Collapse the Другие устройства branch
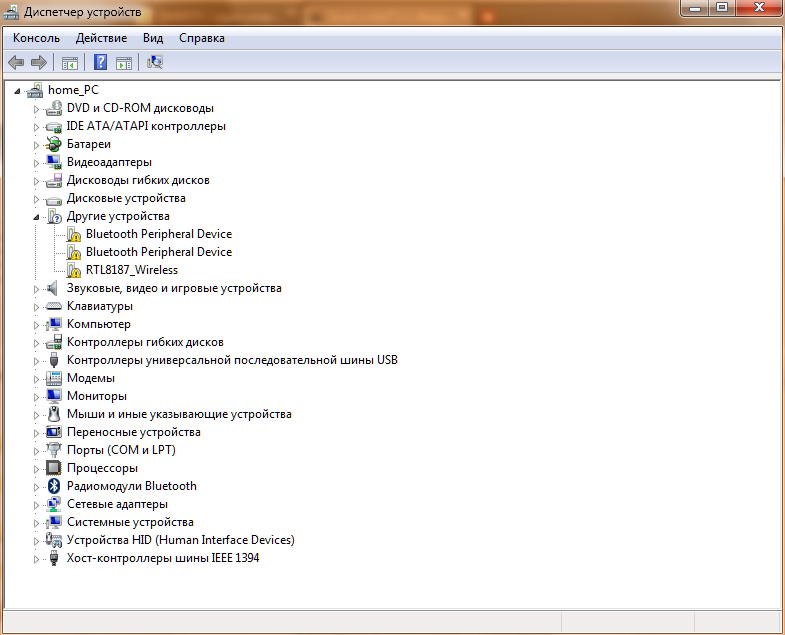 (36, 217)
